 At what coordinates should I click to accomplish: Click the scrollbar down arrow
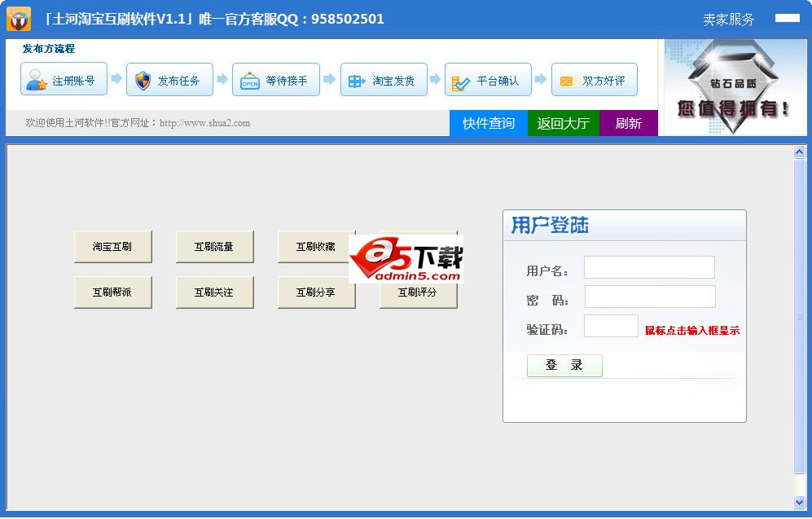pyautogui.click(x=799, y=502)
